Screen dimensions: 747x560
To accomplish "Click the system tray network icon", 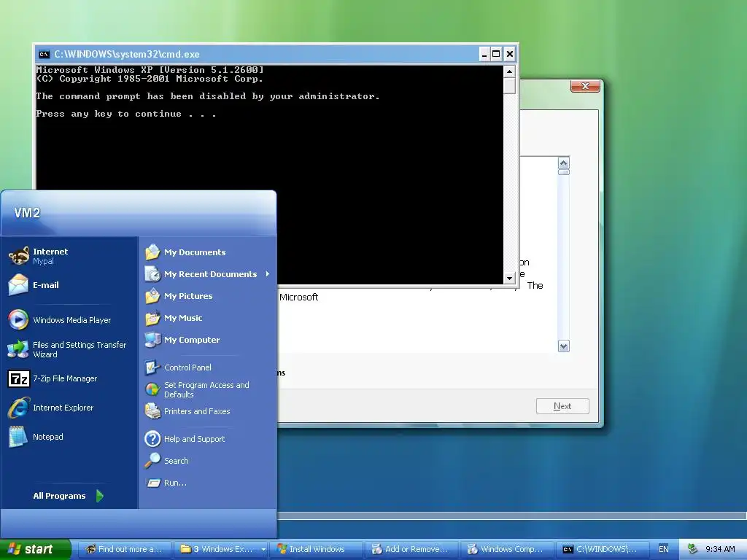I will pos(693,549).
